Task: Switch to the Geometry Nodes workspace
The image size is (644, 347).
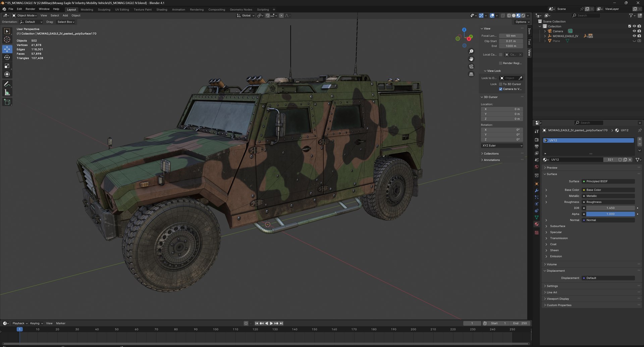Action: pyautogui.click(x=241, y=9)
